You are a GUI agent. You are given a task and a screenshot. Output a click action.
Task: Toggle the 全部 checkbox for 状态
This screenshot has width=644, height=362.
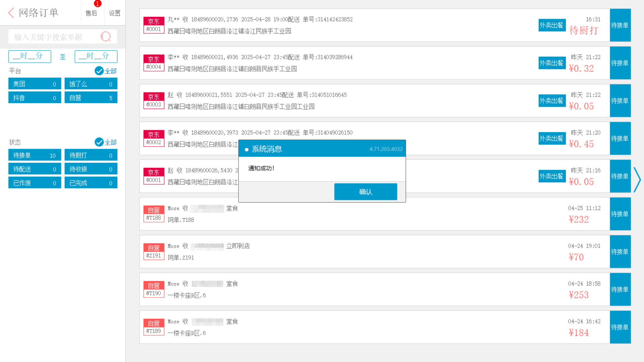[x=99, y=142]
